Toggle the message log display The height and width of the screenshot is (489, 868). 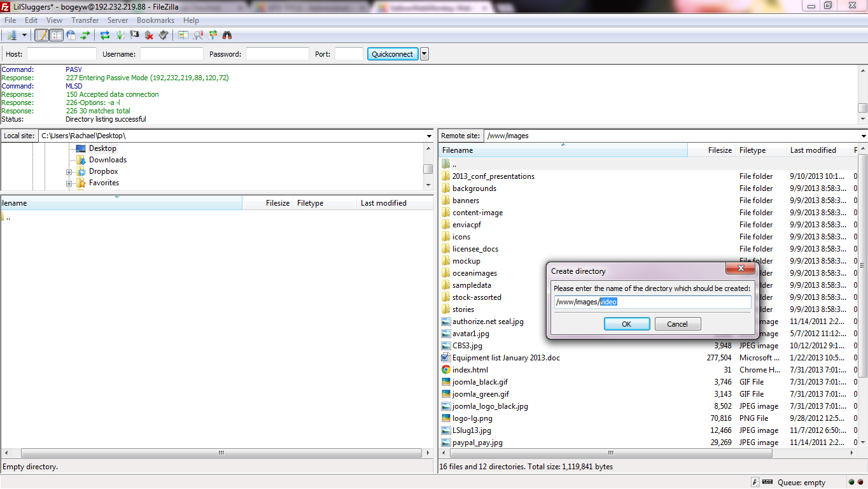point(42,35)
